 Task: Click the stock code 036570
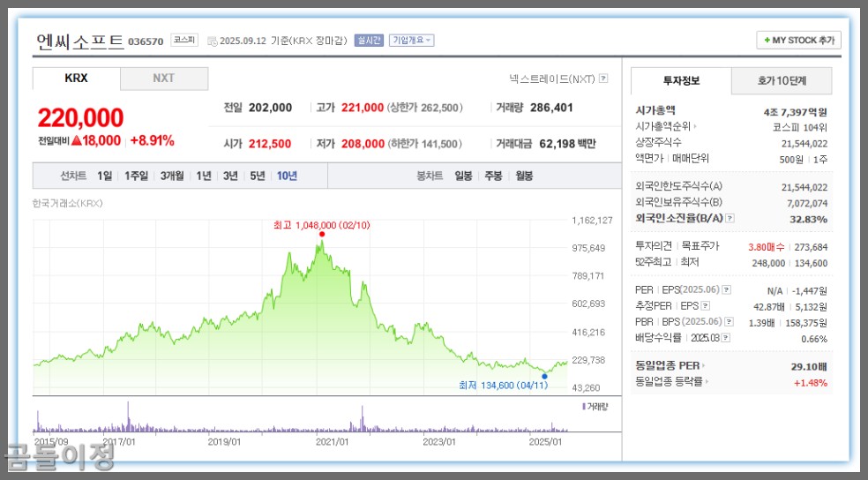[146, 41]
